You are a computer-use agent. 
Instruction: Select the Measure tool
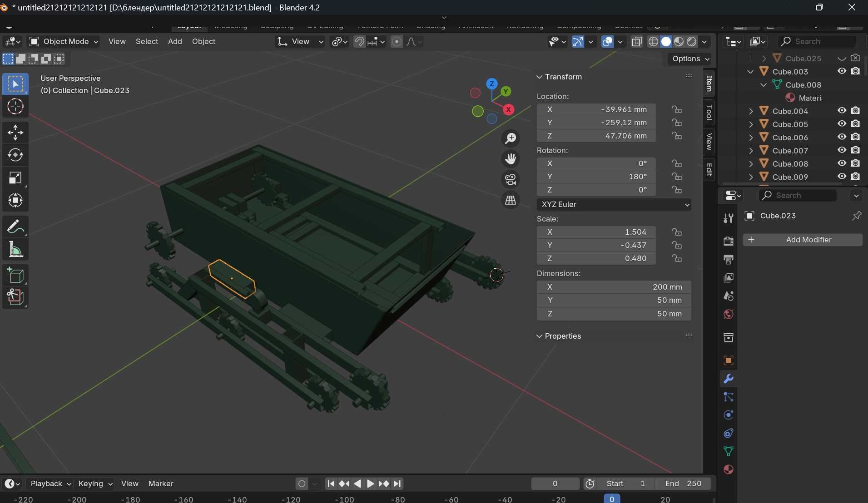click(15, 249)
